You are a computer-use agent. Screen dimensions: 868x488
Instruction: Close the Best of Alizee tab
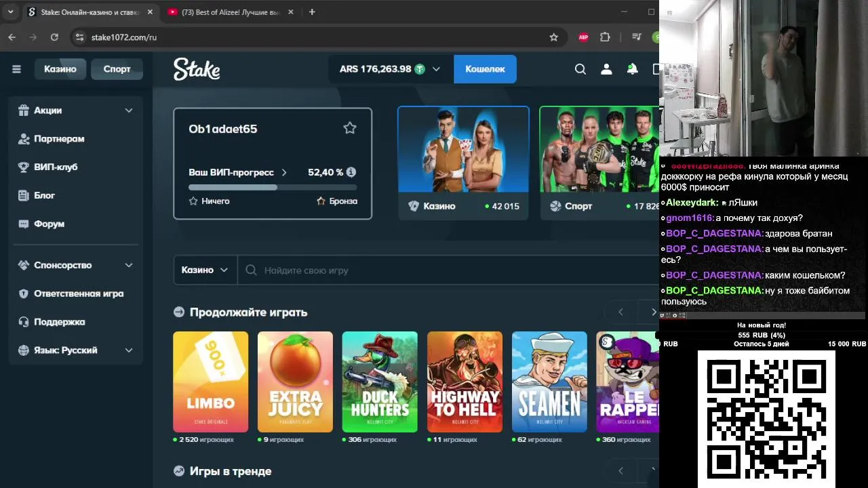click(x=291, y=12)
